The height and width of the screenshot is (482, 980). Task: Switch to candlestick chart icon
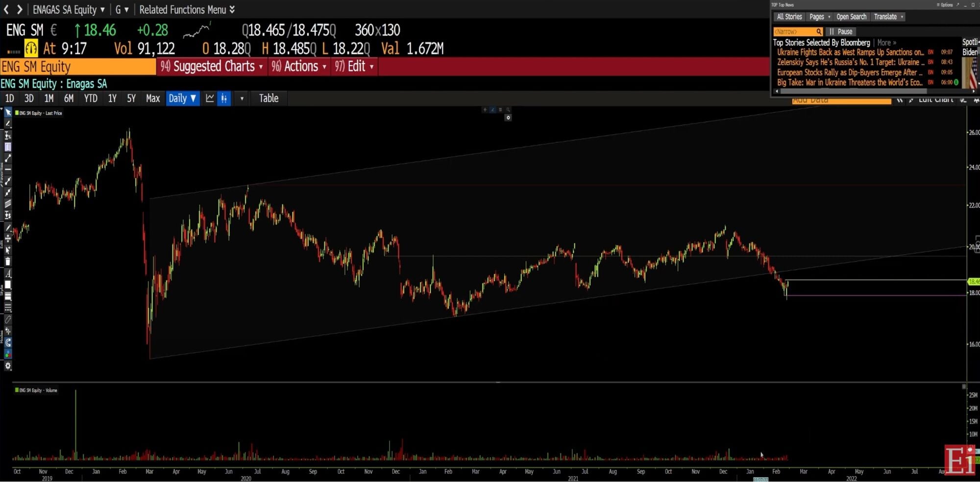click(x=224, y=98)
